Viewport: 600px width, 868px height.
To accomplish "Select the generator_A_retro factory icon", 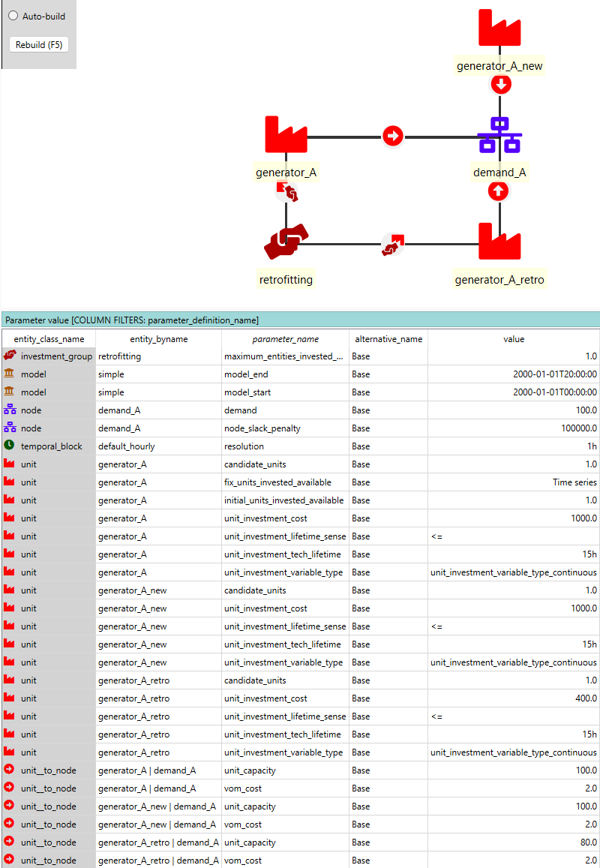I will 499,241.
